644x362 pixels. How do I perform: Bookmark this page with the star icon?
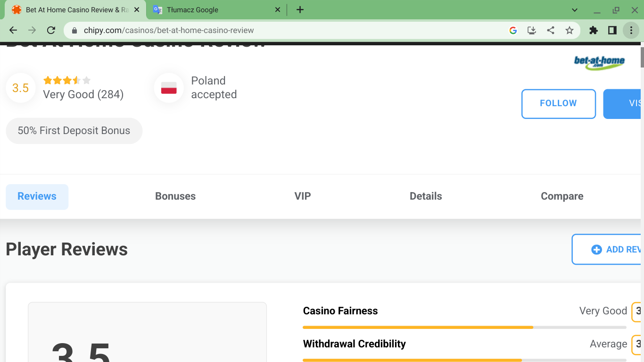click(x=570, y=30)
